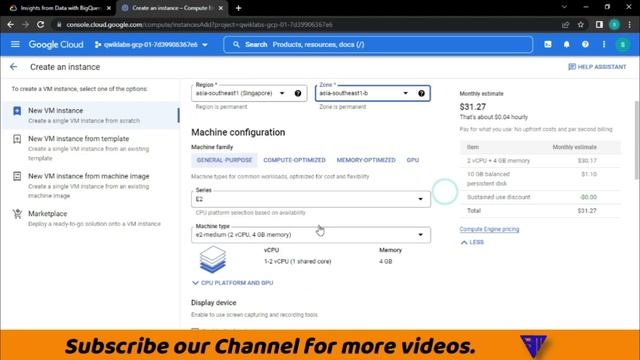Image resolution: width=640 pixels, height=360 pixels.
Task: Click the browser forward button
Action: click(x=25, y=24)
